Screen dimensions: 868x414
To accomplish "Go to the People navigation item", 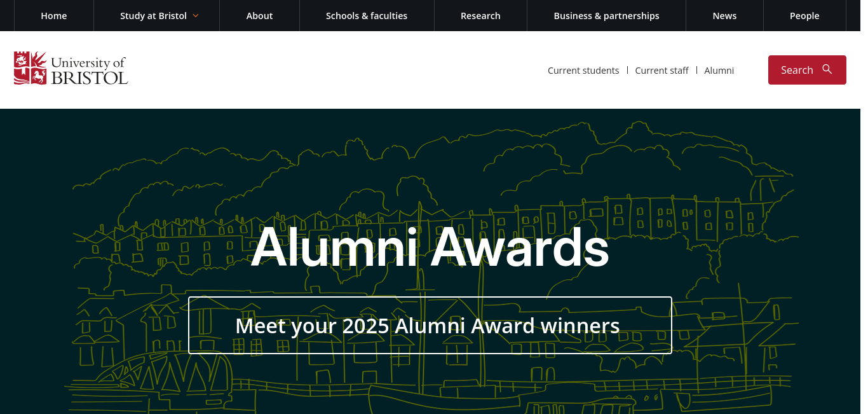I will pyautogui.click(x=804, y=15).
